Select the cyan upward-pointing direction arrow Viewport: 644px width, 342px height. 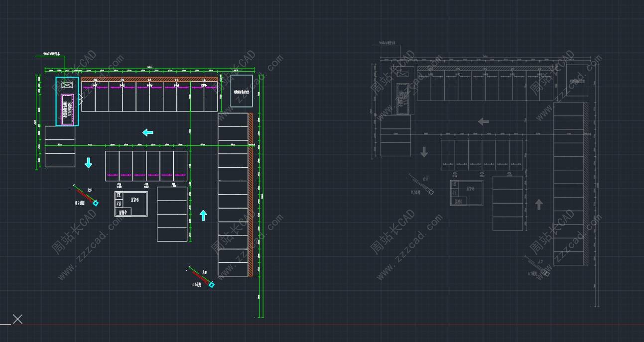tap(203, 215)
